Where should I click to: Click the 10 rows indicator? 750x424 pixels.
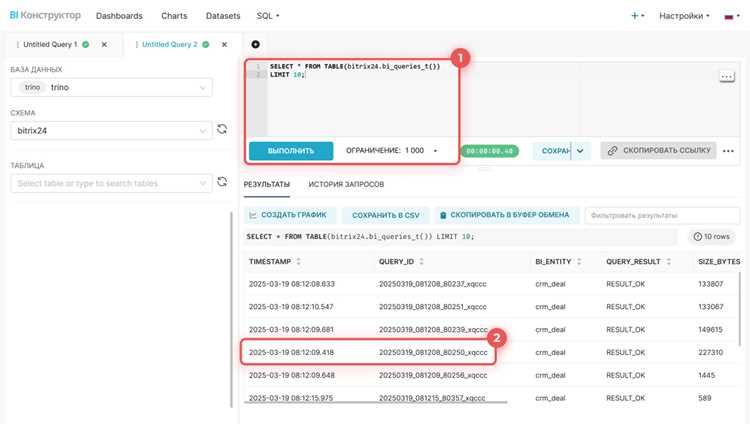point(711,236)
